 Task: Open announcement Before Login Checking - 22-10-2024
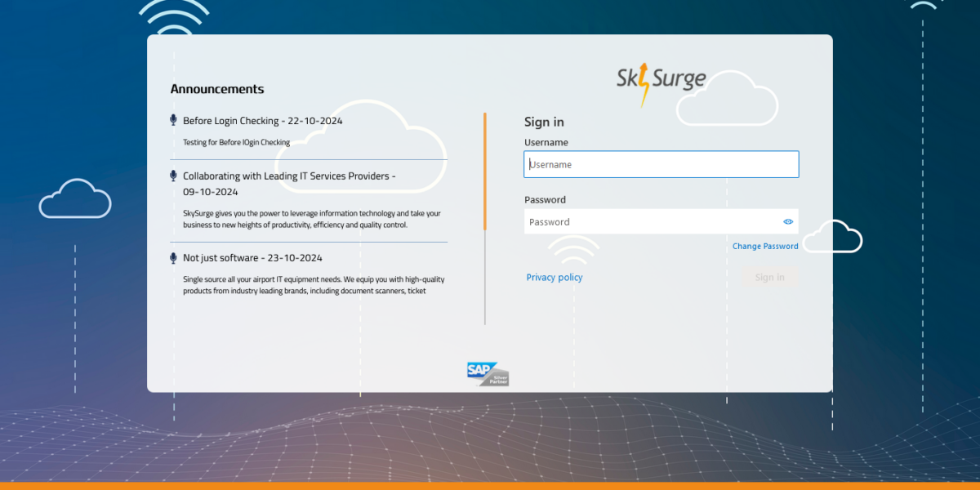[263, 121]
